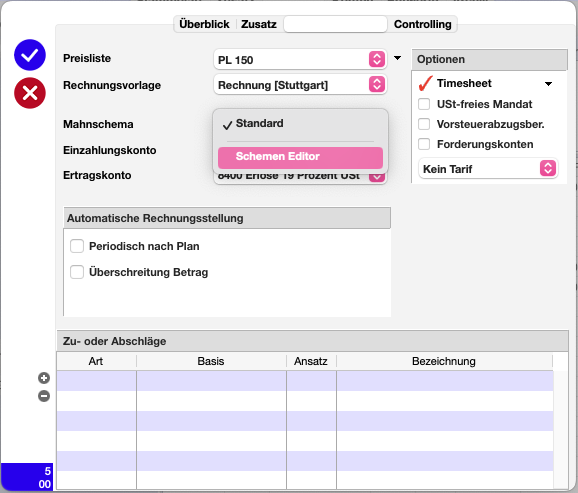Switch to the Controlling tab
Image resolution: width=578 pixels, height=493 pixels.
click(x=422, y=24)
